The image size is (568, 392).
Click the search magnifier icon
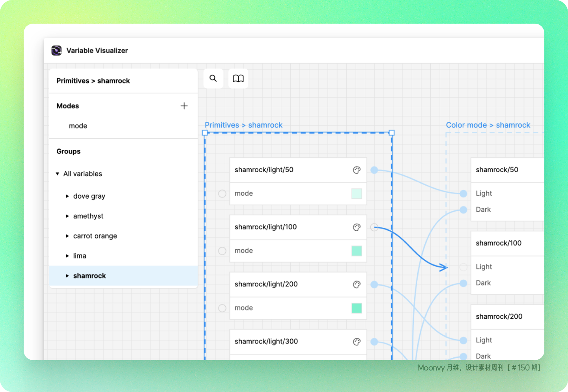[213, 78]
